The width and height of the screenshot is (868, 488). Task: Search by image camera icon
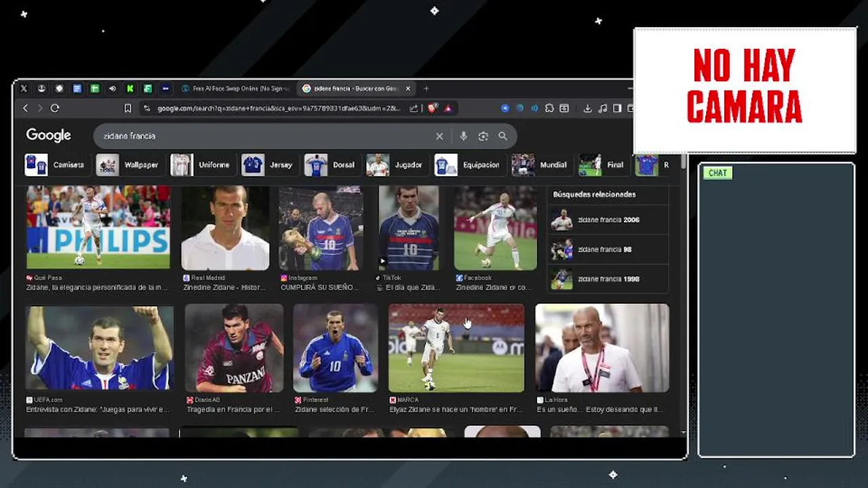tap(483, 136)
